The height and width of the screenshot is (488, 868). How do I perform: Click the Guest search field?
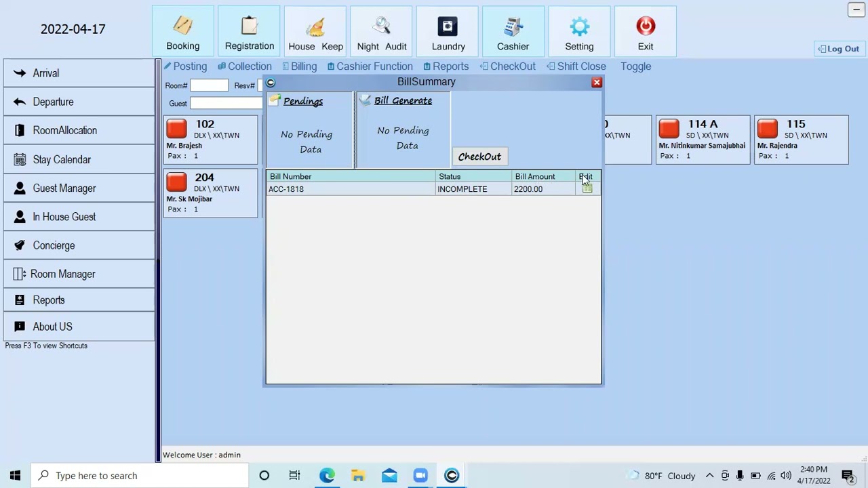click(226, 103)
